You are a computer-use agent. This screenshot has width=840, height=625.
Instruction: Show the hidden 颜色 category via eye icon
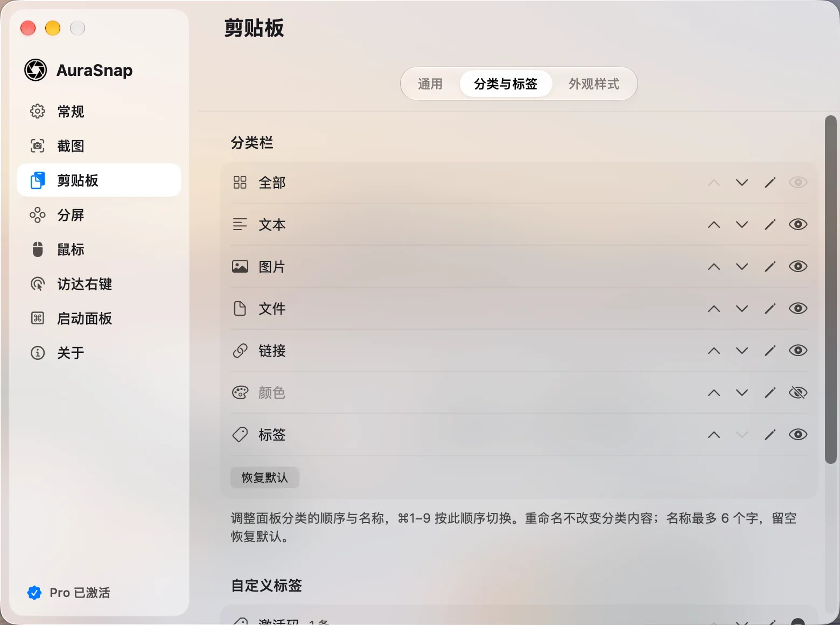[x=798, y=393]
